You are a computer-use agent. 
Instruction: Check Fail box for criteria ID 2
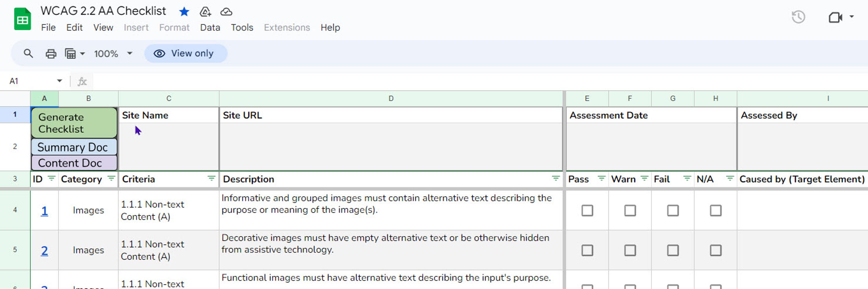point(673,250)
